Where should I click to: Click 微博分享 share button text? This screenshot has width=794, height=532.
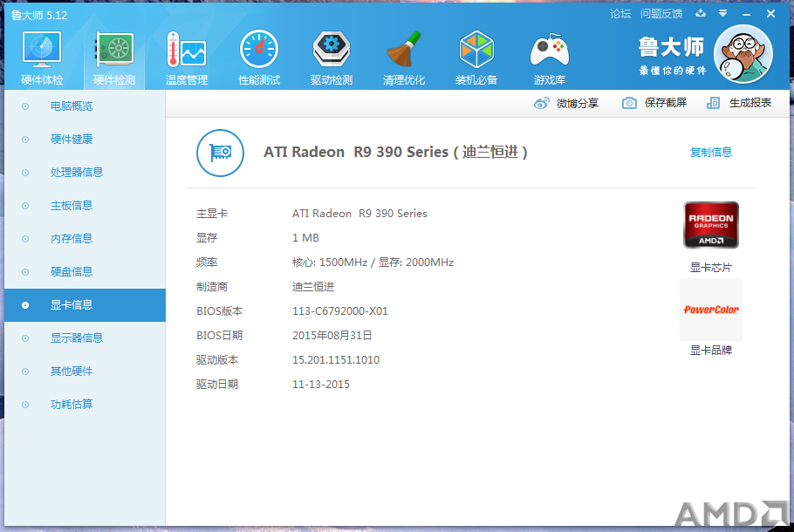pos(578,103)
